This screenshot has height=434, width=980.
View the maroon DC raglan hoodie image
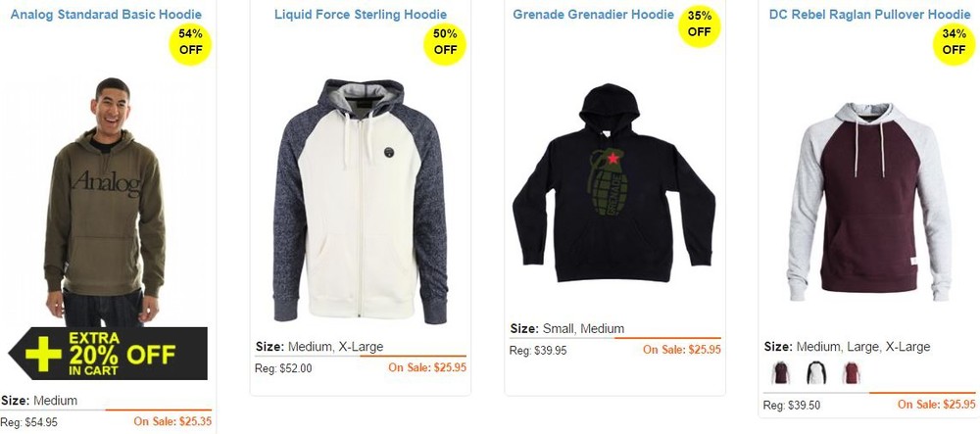(869, 202)
